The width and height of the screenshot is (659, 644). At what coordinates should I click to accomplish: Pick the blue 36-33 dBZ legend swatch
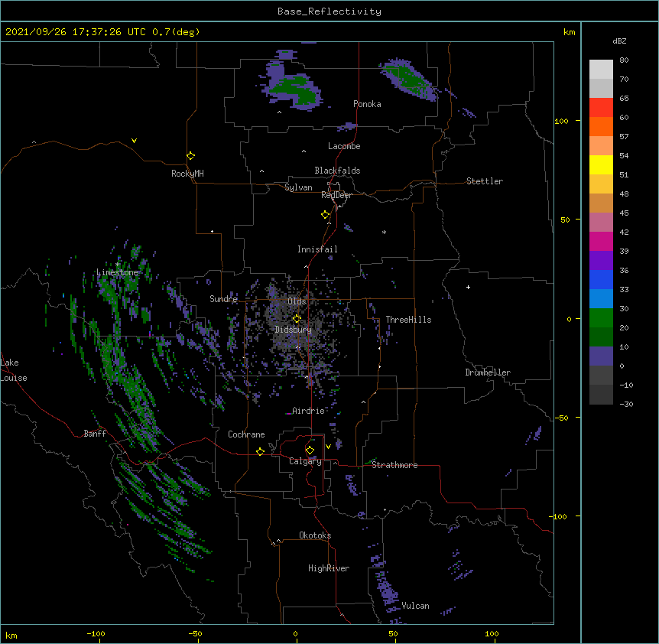(x=601, y=279)
